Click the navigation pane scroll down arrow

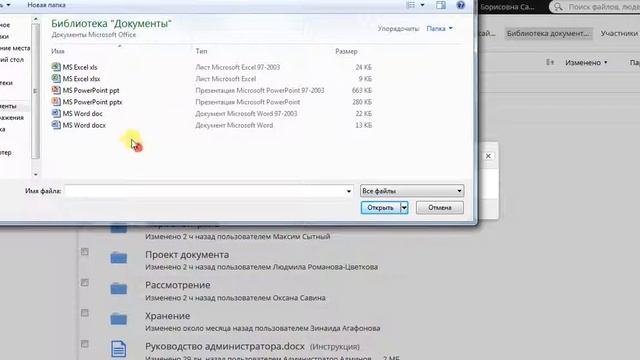(36, 174)
